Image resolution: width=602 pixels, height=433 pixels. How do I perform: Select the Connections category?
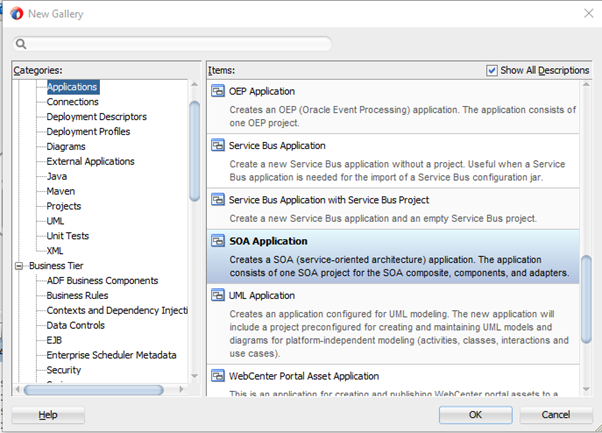point(73,102)
